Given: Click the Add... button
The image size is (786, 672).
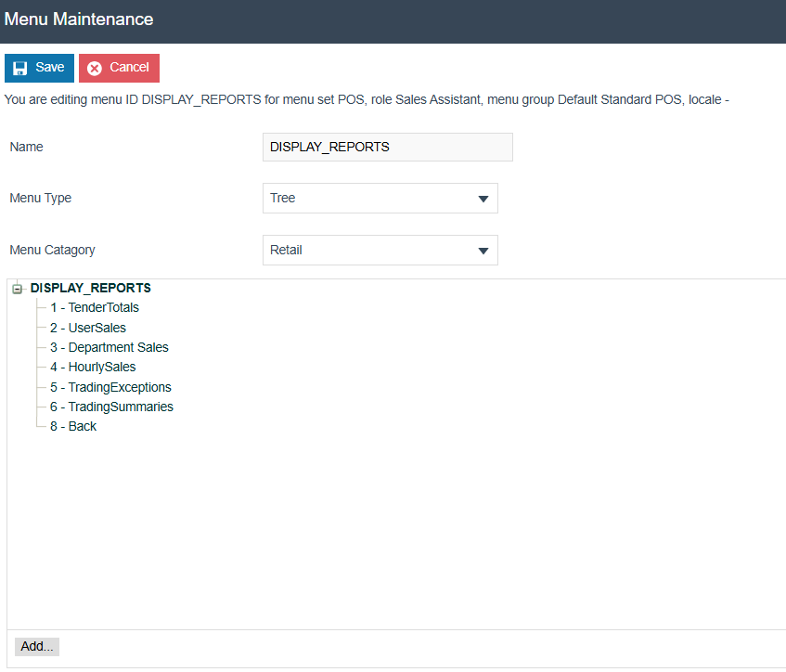Looking at the screenshot, I should (36, 646).
